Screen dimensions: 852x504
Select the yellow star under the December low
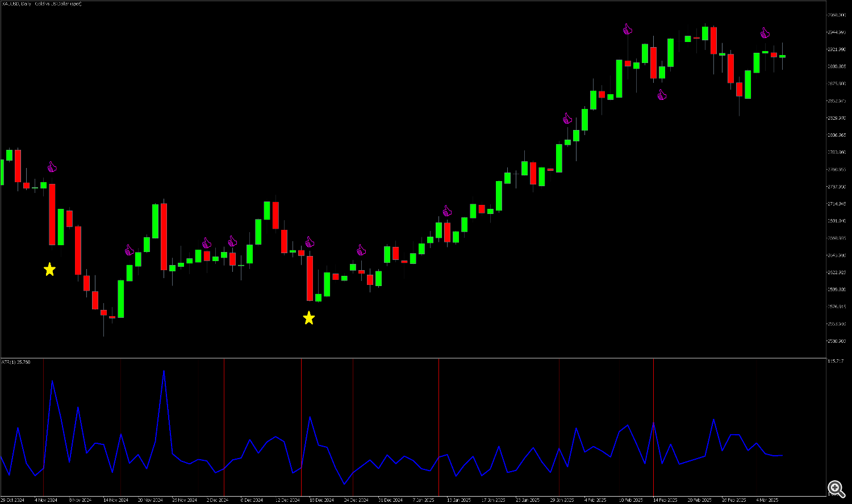(308, 318)
